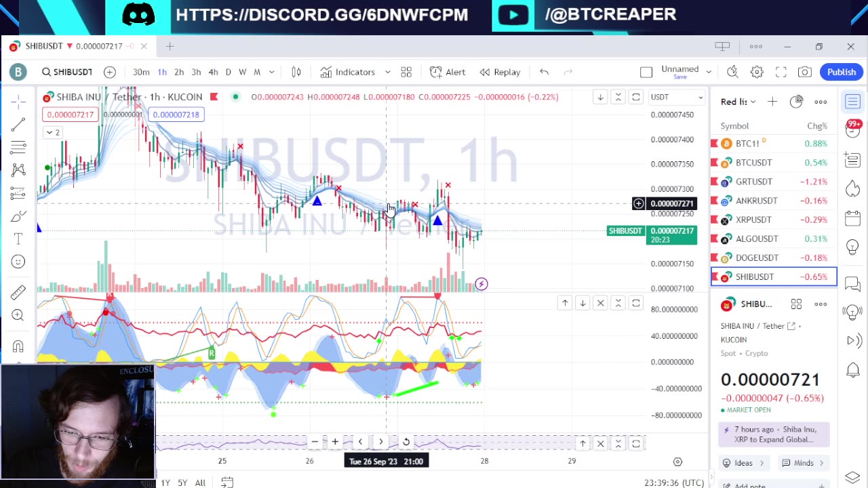Open the emoji icons tool
This screenshot has height=488, width=868.
18,262
